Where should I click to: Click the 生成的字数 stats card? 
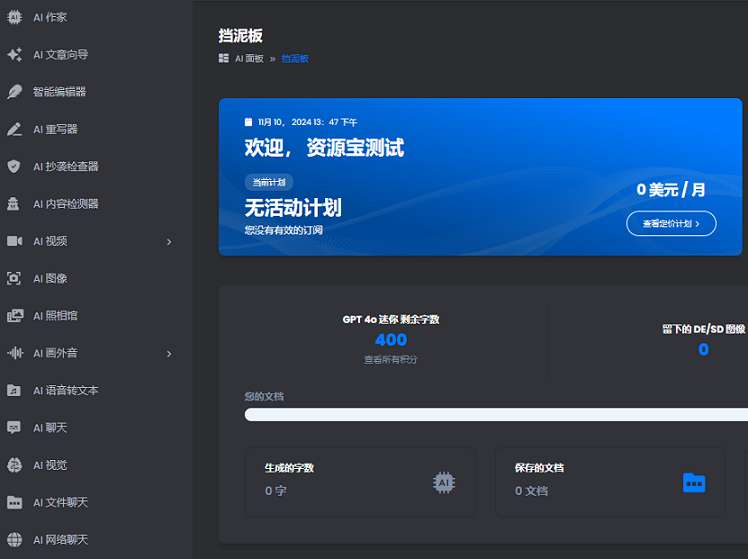tap(361, 482)
